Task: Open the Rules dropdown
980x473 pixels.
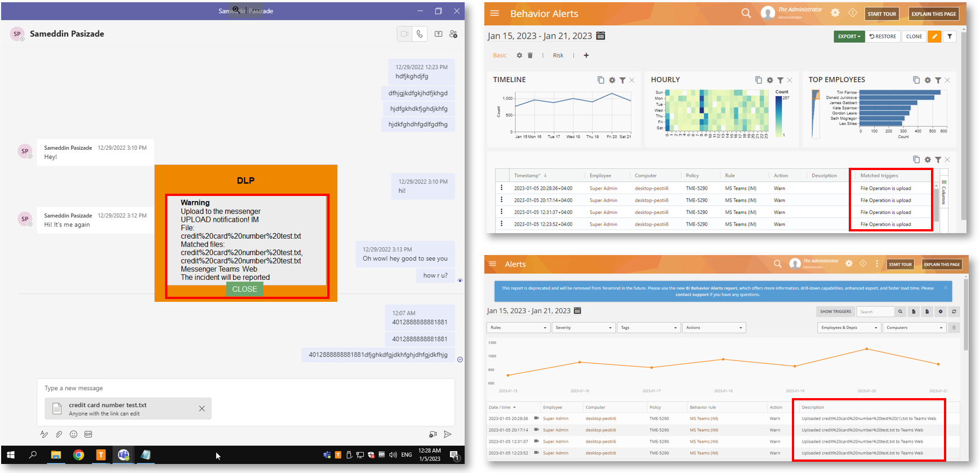Action: click(518, 327)
